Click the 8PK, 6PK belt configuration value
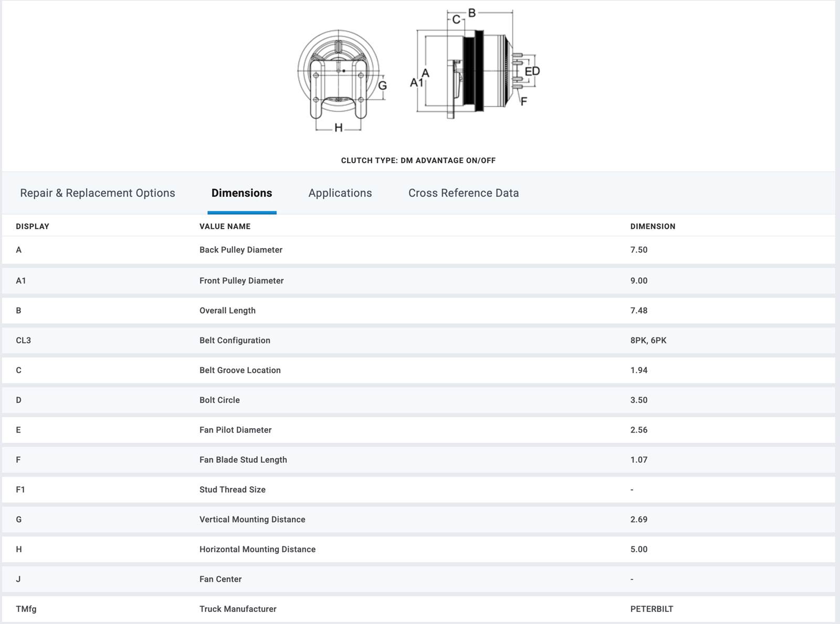Image resolution: width=840 pixels, height=624 pixels. (x=648, y=341)
